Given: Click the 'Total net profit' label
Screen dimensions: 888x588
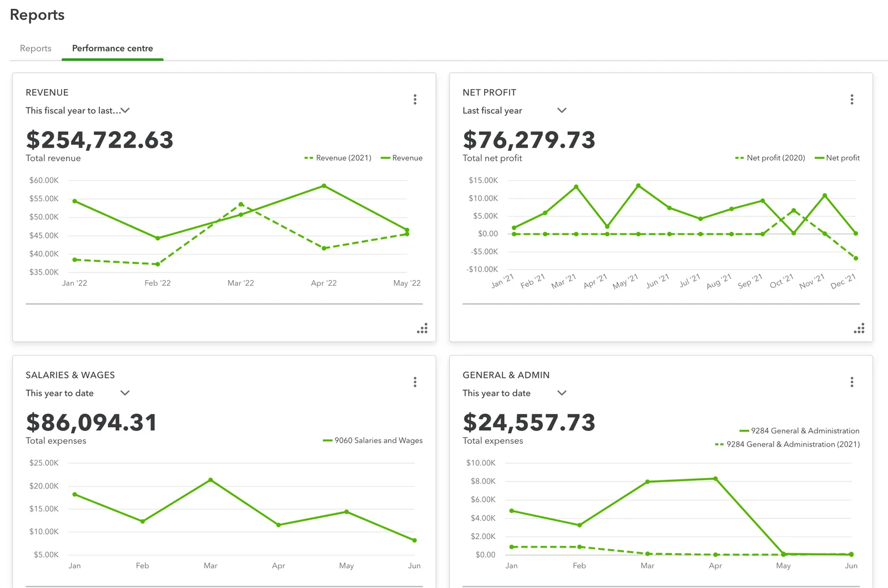Looking at the screenshot, I should (492, 158).
